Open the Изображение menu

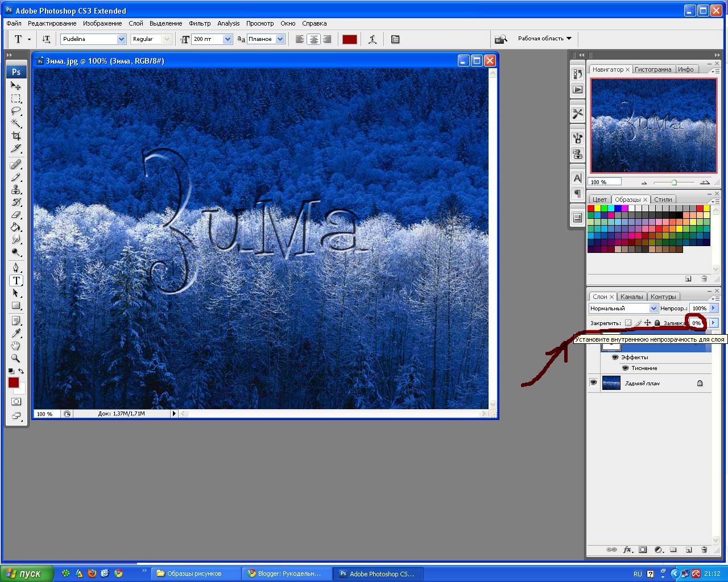(102, 23)
